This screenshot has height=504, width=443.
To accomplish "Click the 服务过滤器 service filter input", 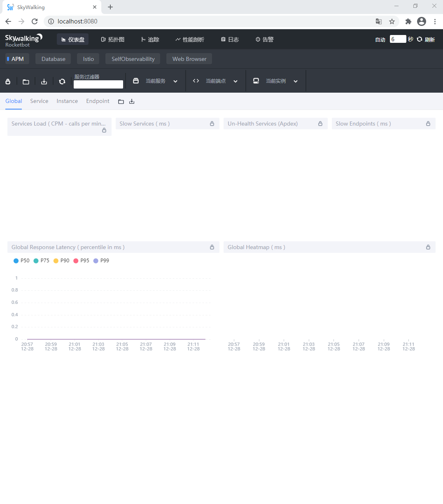I will [x=98, y=84].
